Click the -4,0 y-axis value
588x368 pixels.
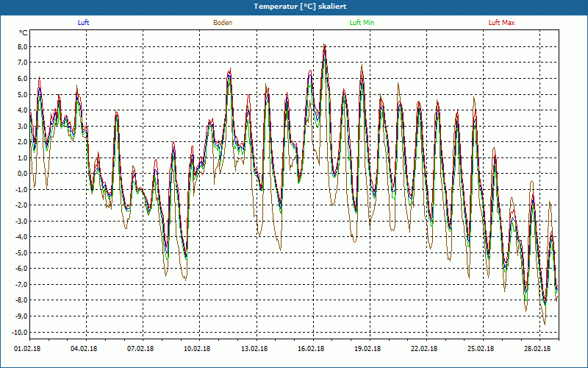pos(21,237)
